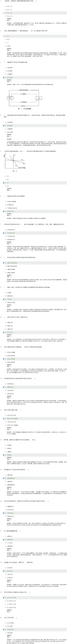Choose B.实证研究方法 in question 7
This screenshot has width=67, height=644.
coord(11,233)
